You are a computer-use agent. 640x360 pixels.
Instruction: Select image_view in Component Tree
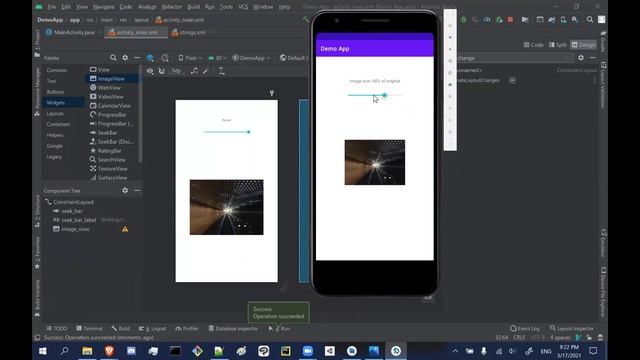[75, 229]
